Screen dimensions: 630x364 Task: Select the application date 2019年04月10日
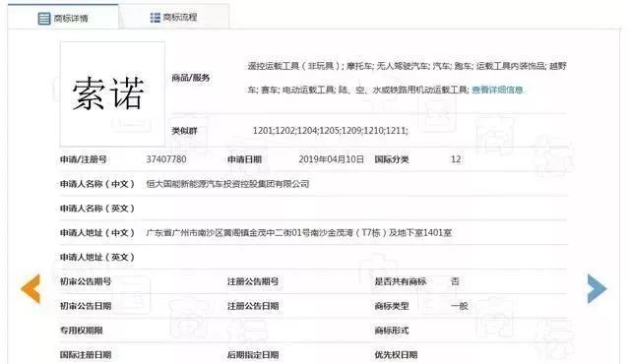(x=332, y=159)
